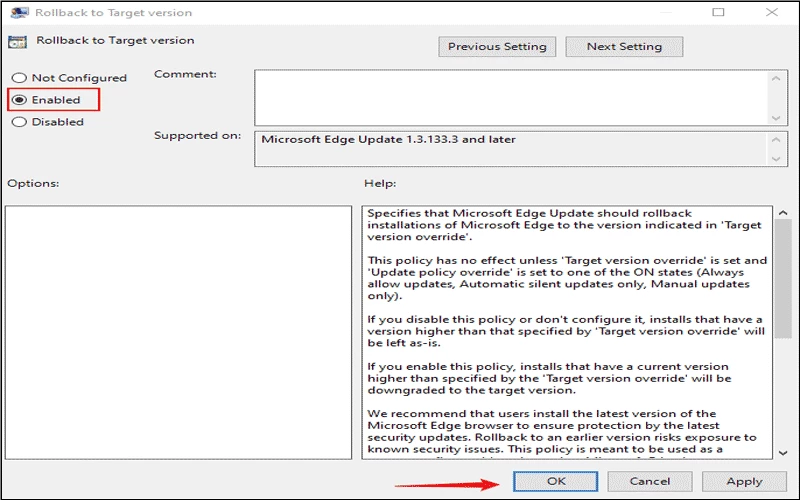Click the Comment box scroll-up arrow

point(776,79)
